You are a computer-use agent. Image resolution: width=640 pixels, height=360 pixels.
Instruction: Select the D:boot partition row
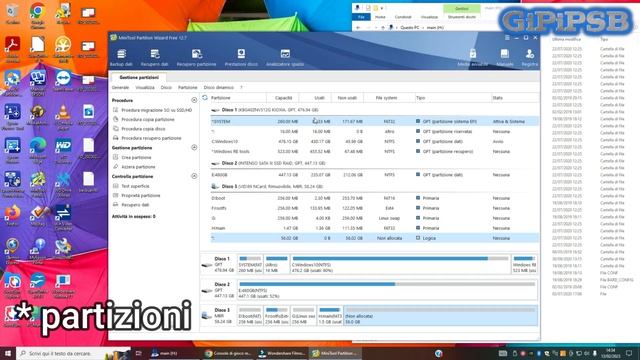point(374,198)
